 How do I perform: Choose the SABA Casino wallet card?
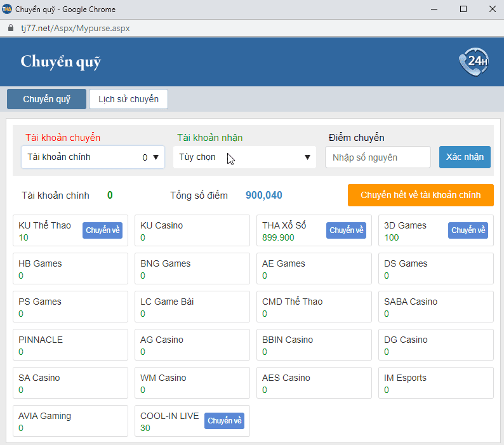click(436, 307)
